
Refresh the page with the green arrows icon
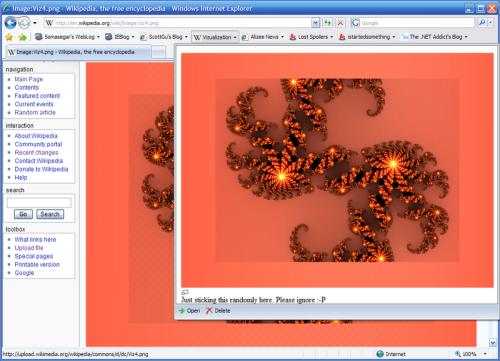pos(328,23)
